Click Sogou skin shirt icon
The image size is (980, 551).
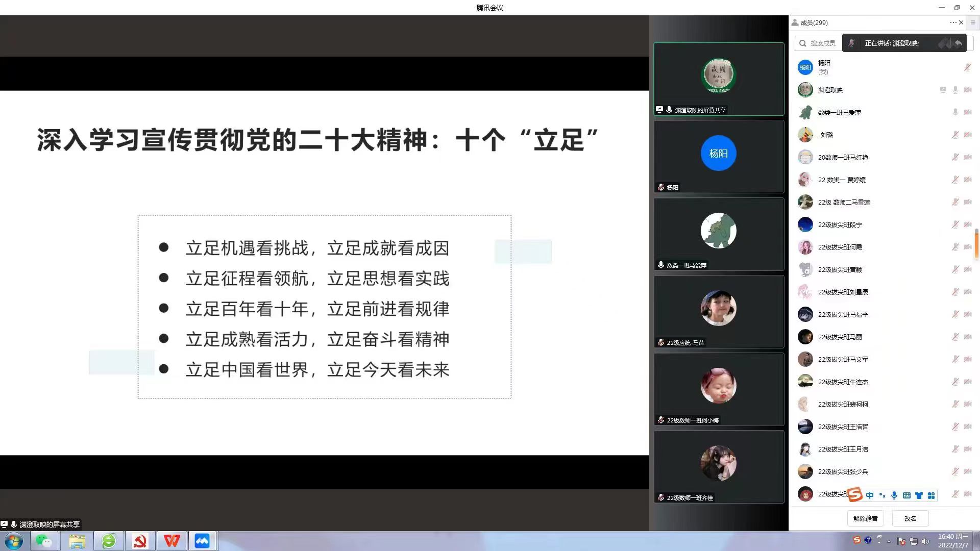[x=919, y=495]
